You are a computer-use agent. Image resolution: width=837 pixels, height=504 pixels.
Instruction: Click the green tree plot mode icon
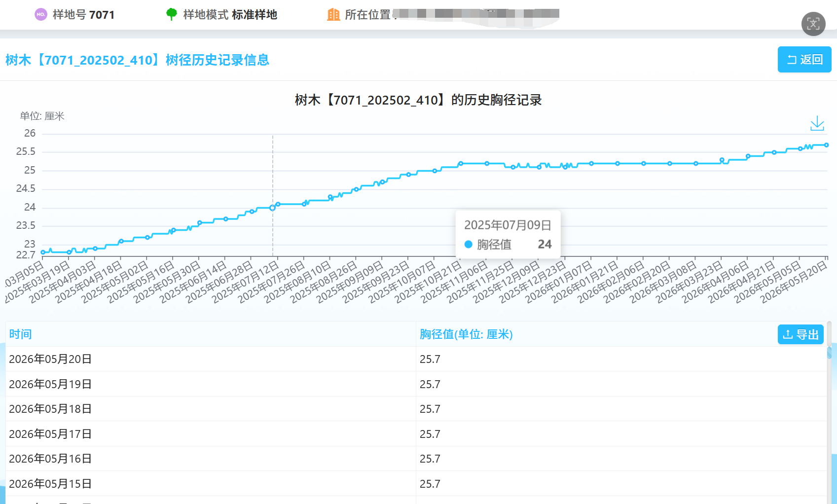tap(172, 15)
